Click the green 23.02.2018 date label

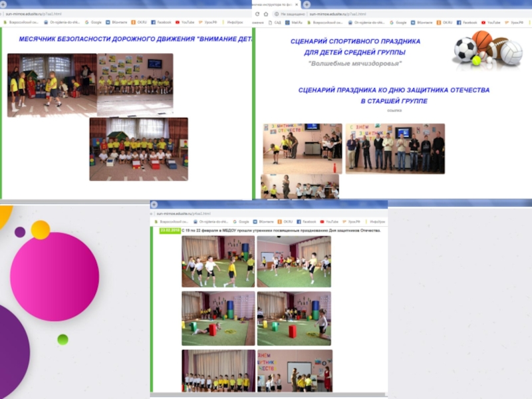coord(170,230)
